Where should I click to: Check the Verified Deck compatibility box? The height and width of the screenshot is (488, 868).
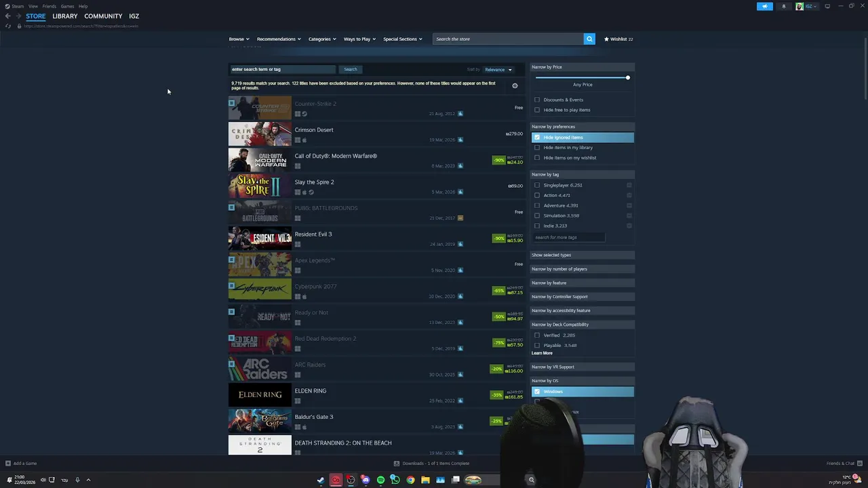click(537, 335)
